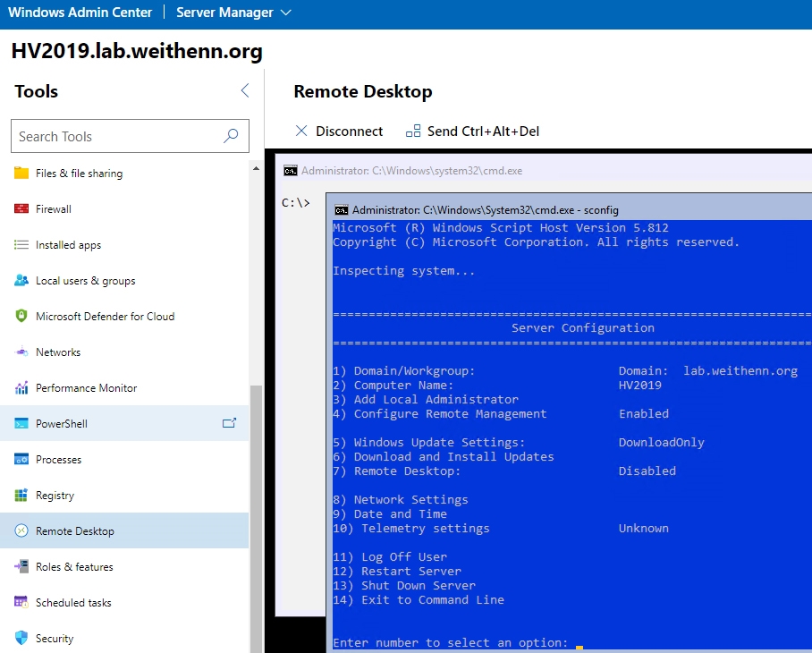Screen dimensions: 812x653
Task: Click the cmd icon in background cmd.exe window
Action: pyautogui.click(x=291, y=170)
